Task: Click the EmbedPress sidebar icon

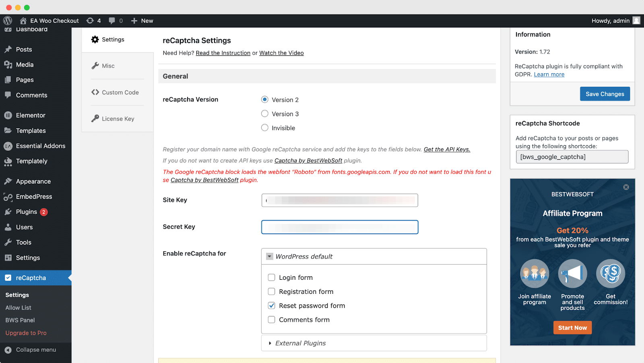Action: (34, 197)
